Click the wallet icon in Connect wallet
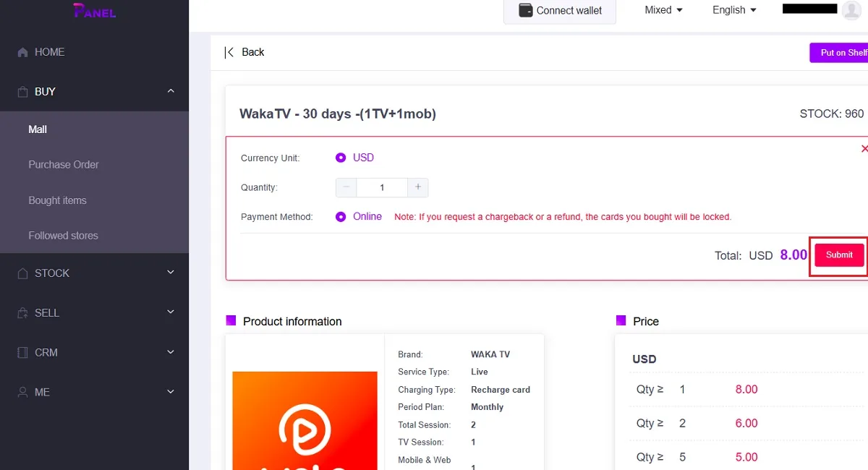 [x=526, y=11]
